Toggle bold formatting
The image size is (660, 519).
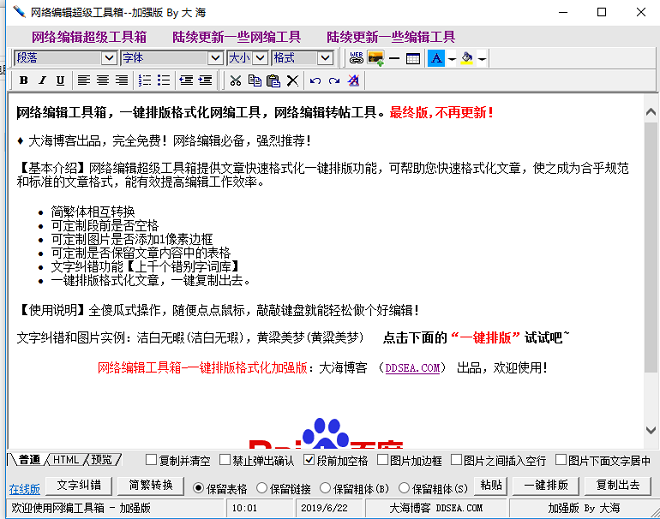[24, 80]
